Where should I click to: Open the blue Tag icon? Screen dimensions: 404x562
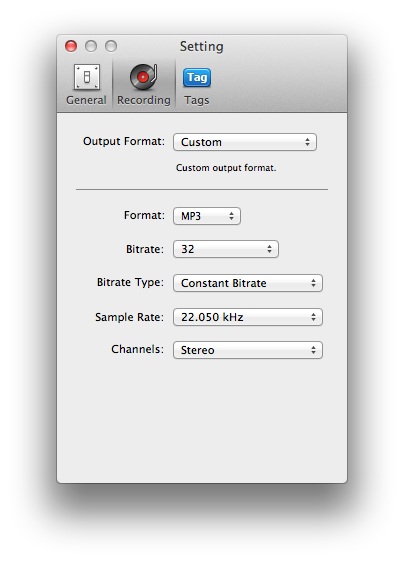click(x=197, y=77)
